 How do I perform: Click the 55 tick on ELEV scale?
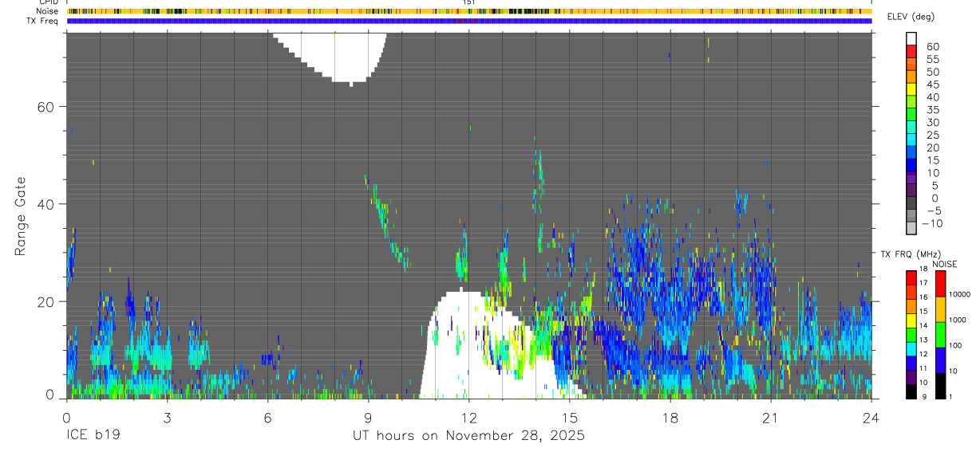[931, 59]
